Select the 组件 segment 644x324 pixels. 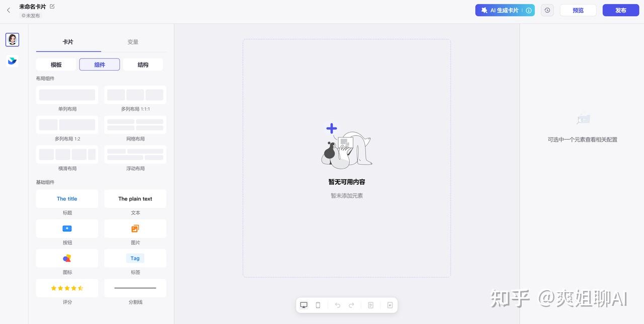[x=100, y=64]
